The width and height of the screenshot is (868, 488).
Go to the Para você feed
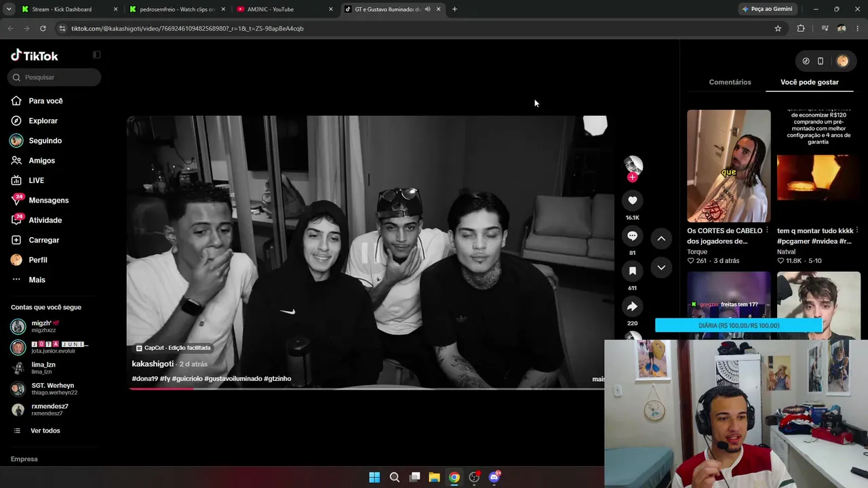pos(45,101)
